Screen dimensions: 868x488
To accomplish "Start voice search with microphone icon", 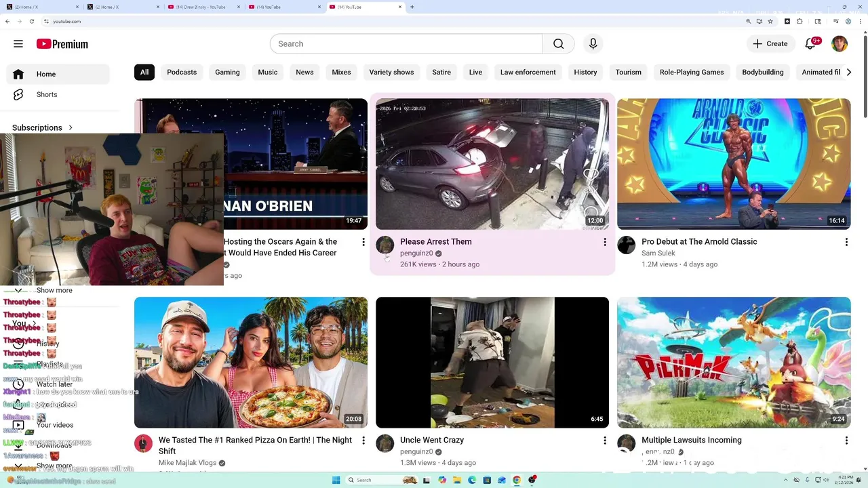I will [593, 44].
